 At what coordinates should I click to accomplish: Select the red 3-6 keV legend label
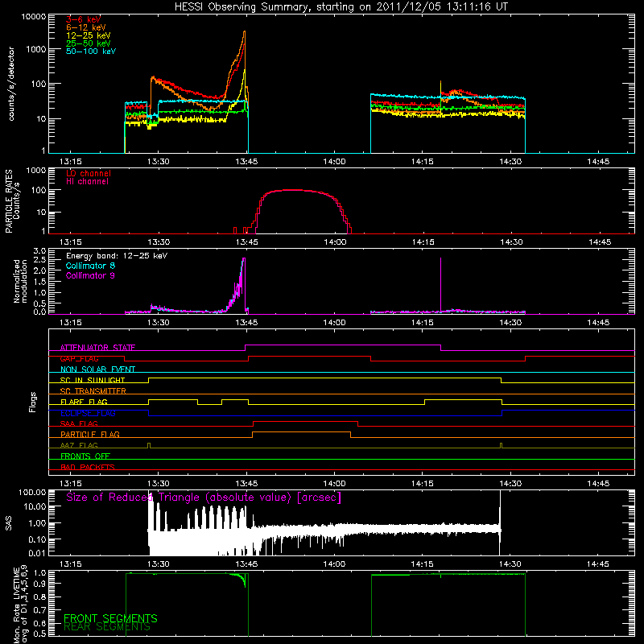(83, 19)
